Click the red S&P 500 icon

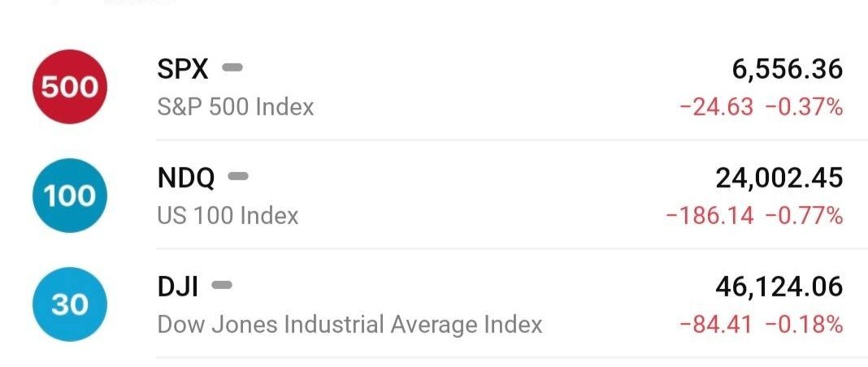tap(69, 86)
